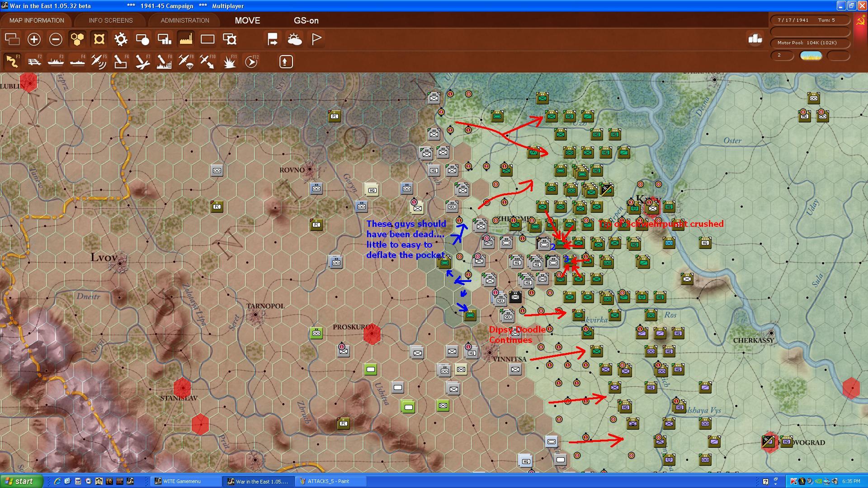Click the Motor Pool 104K readout
This screenshot has width=868, height=488.
[810, 42]
